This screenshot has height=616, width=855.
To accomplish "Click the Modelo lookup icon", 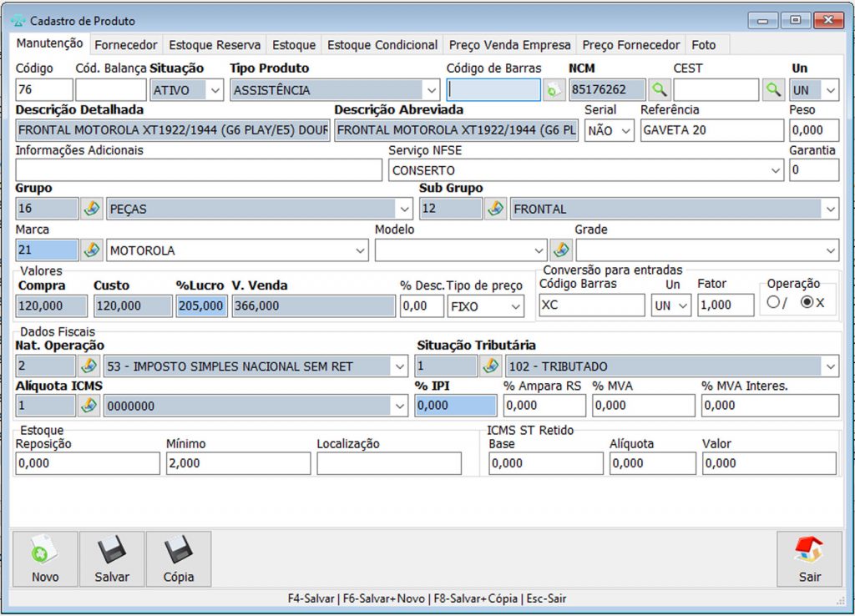I will coord(561,250).
